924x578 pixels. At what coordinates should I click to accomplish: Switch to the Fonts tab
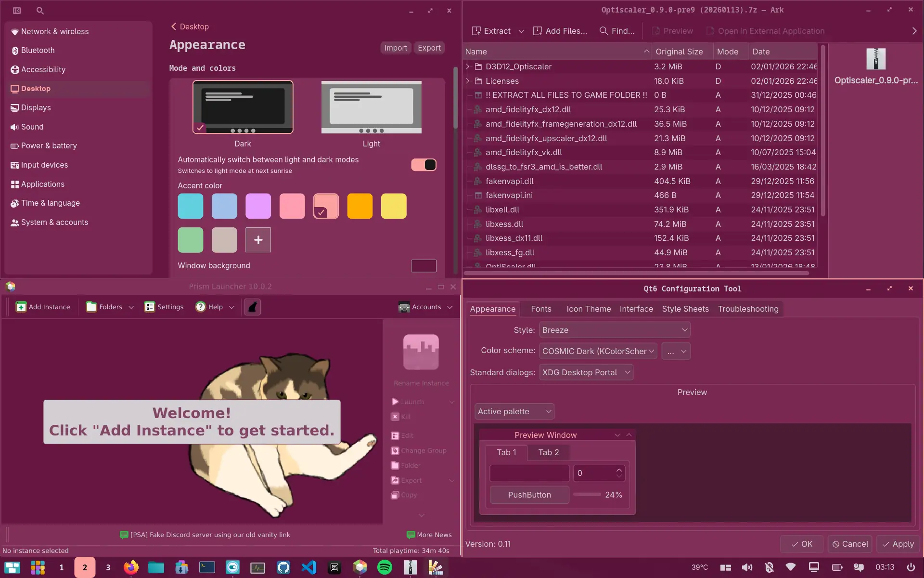click(541, 309)
